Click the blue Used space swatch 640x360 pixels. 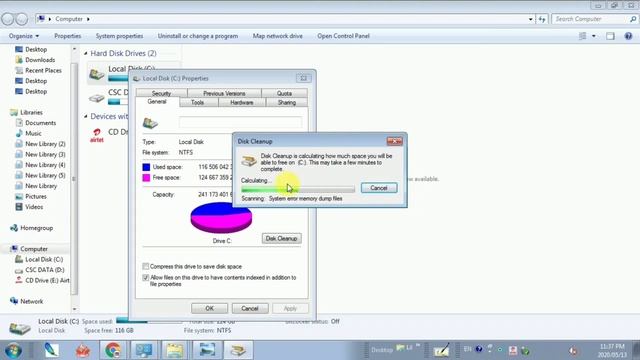click(x=146, y=167)
